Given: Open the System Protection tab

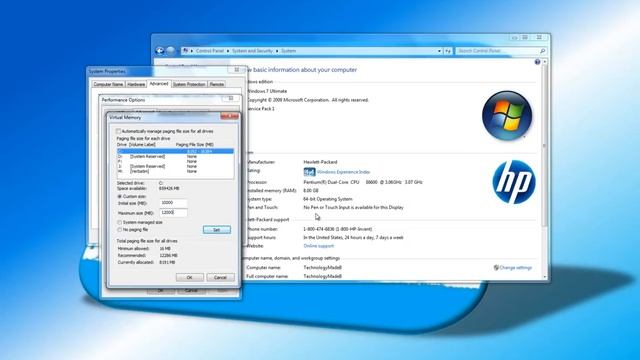Looking at the screenshot, I should 189,84.
